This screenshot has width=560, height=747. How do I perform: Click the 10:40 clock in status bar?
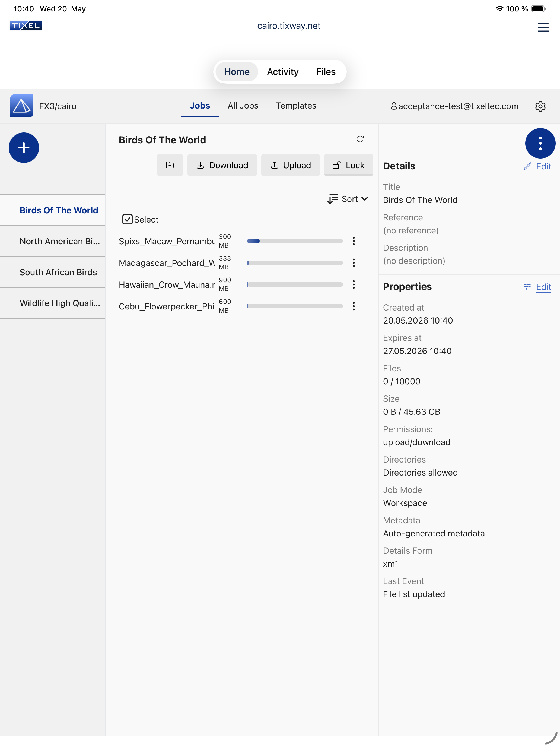point(24,9)
